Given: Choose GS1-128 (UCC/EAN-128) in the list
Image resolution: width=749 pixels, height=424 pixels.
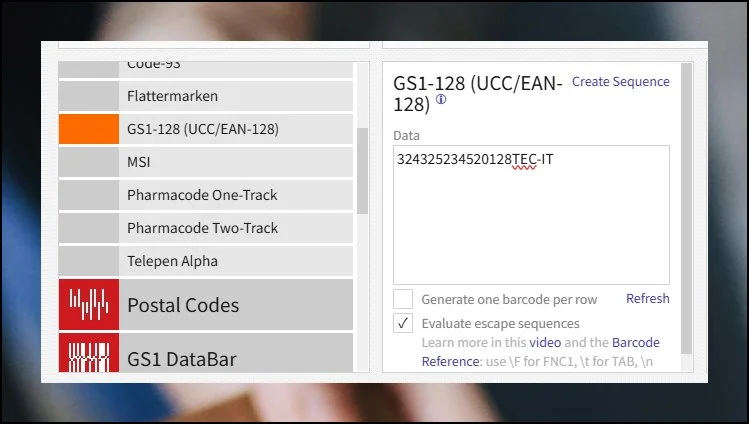Looking at the screenshot, I should pos(202,129).
